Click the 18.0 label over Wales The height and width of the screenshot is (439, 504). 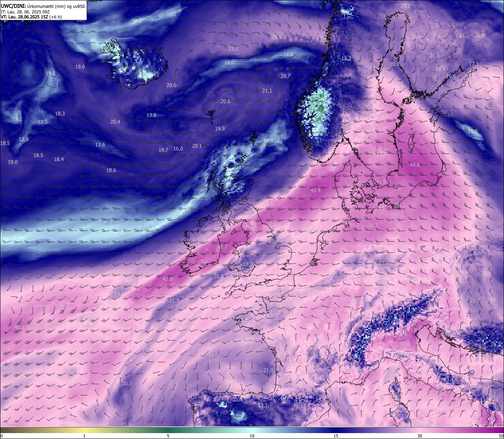248,264
